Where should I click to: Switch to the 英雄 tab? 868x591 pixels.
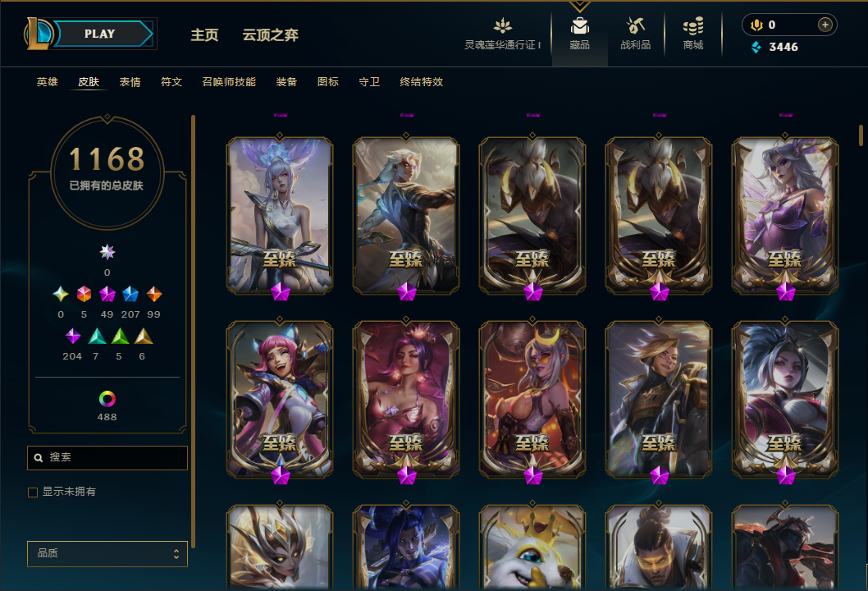tap(47, 82)
